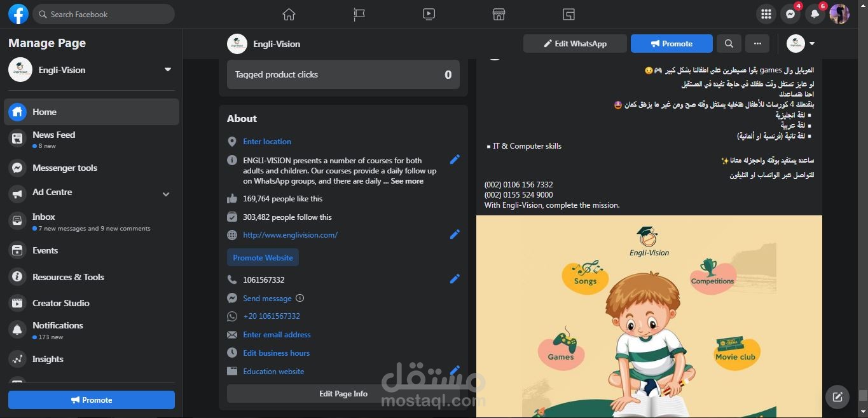Open the Pages flag icon in top bar
Viewport: 868px width, 418px height.
359,14
